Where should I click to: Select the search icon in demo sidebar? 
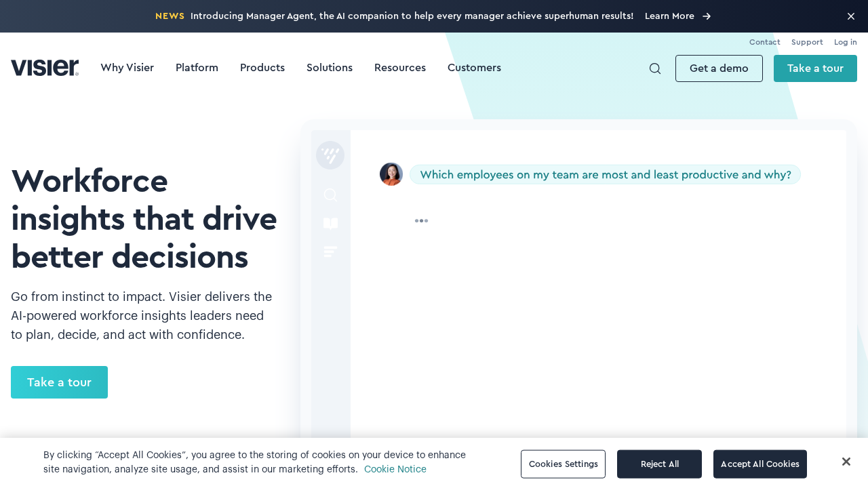pos(330,195)
